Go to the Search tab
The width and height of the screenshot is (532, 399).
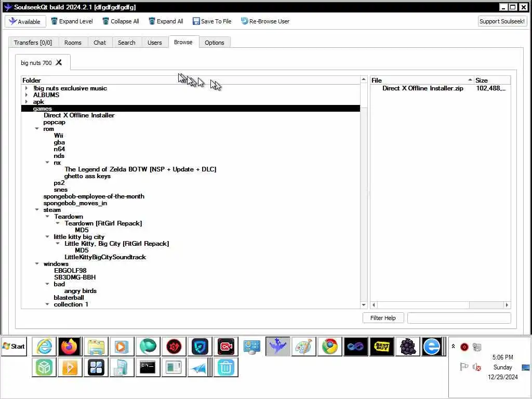pos(127,43)
